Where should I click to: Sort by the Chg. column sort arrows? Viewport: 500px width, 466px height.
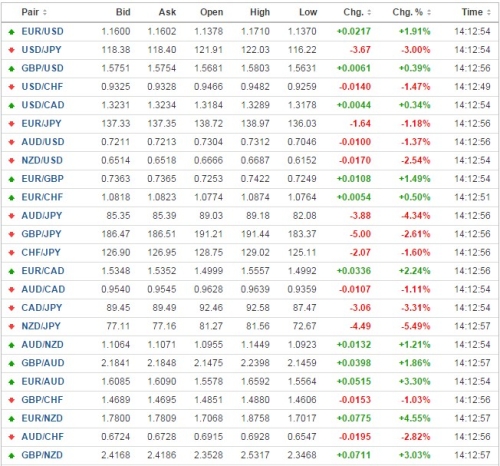click(x=369, y=13)
